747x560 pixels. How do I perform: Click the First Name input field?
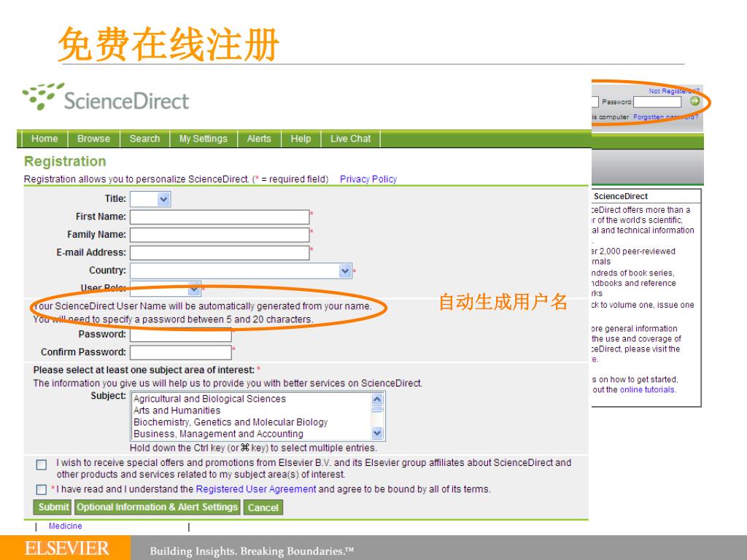[220, 217]
